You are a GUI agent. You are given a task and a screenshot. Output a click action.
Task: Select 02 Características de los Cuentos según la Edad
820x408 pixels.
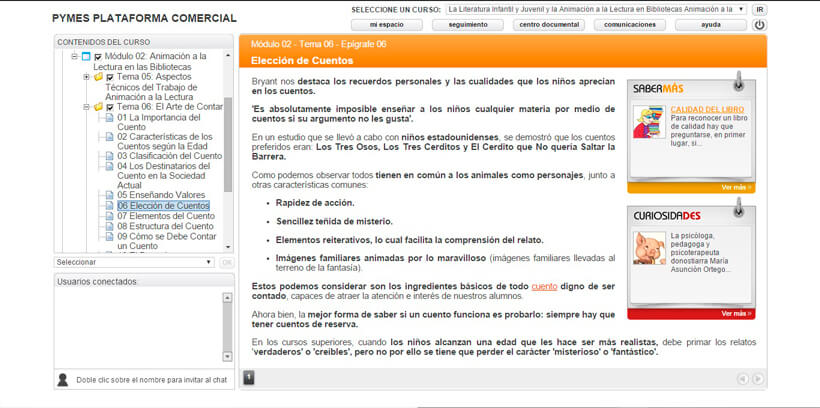[x=165, y=142]
